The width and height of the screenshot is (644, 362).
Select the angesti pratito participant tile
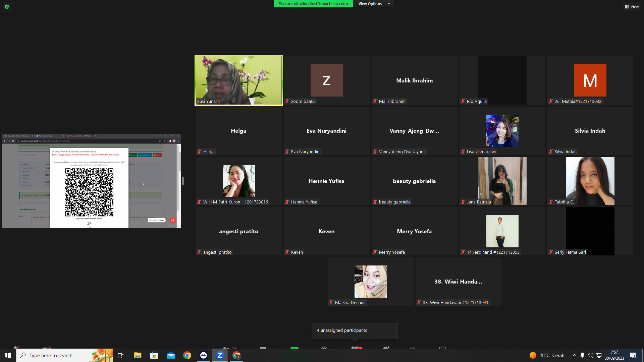[239, 231]
